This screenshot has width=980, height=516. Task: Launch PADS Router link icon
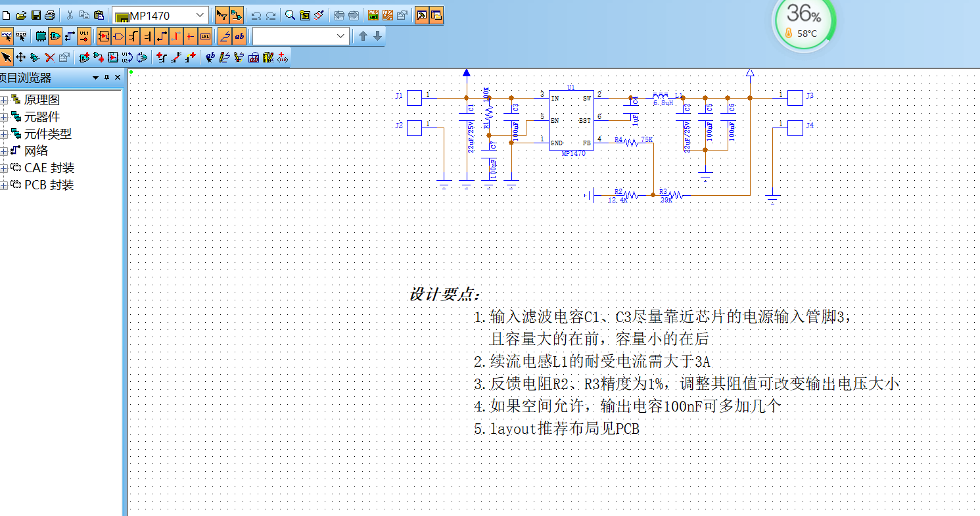click(x=388, y=14)
